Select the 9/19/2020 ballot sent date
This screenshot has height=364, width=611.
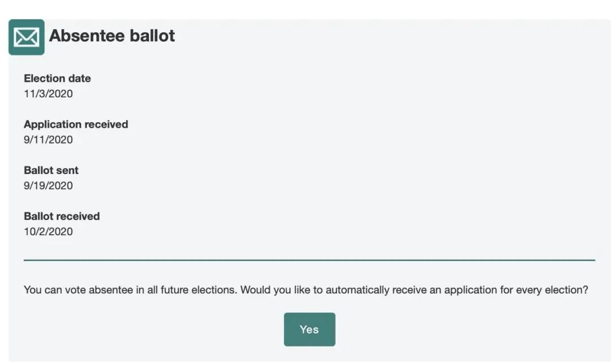48,186
